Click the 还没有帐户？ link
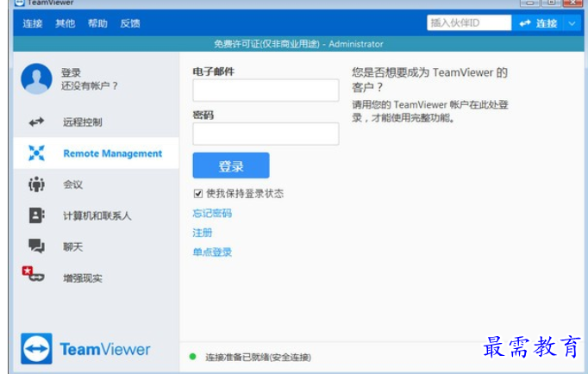The image size is (588, 374). (90, 86)
